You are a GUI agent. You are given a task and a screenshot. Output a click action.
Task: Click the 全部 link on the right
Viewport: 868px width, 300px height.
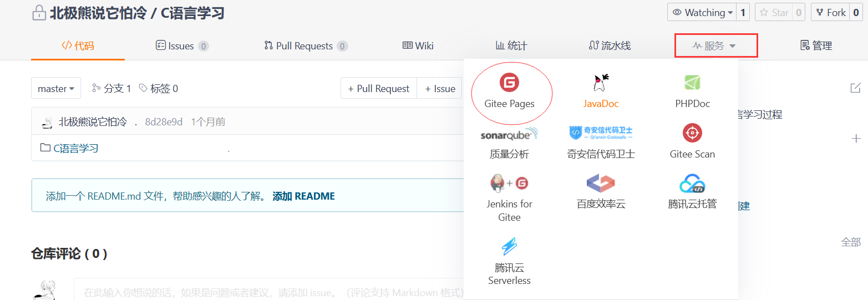tap(851, 242)
